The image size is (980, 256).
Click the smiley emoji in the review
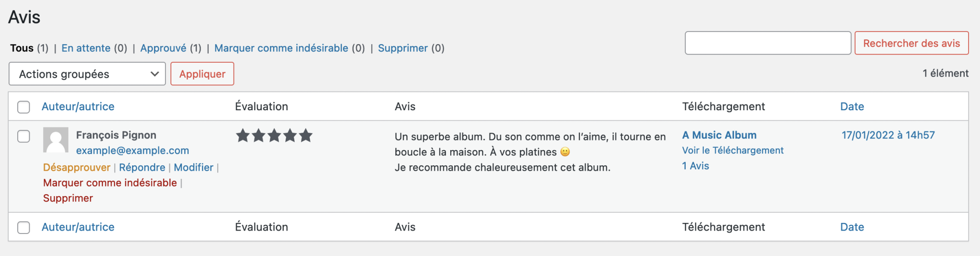pyautogui.click(x=565, y=152)
